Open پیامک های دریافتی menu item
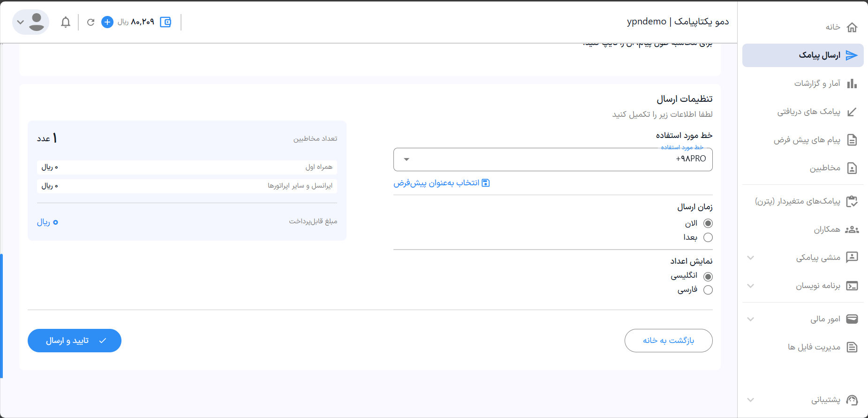Viewport: 868px width, 418px height. 809,112
